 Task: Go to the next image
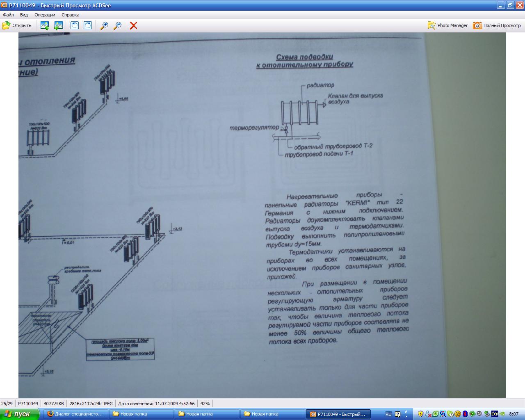[x=58, y=25]
